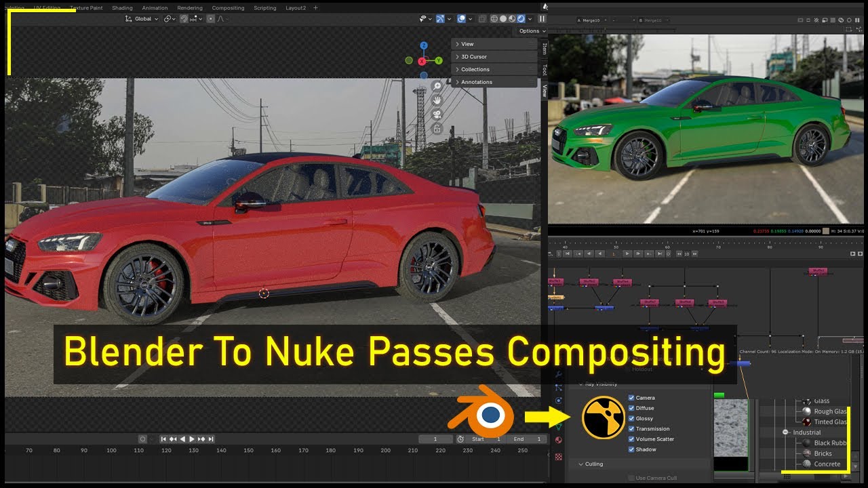Toggle X-ray view icon
868x488 pixels.
[482, 19]
